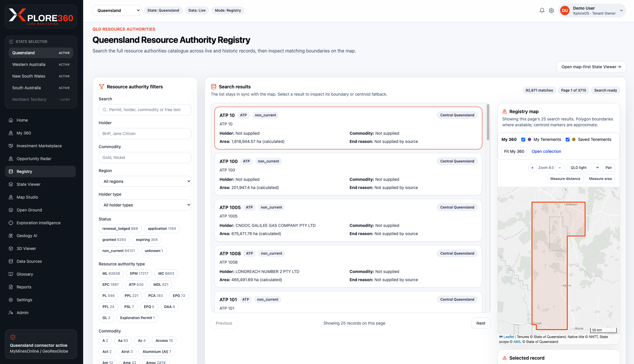Screen dimensions: 634x364
Task: Open Map Studio sidebar icon
Action: 11,197
